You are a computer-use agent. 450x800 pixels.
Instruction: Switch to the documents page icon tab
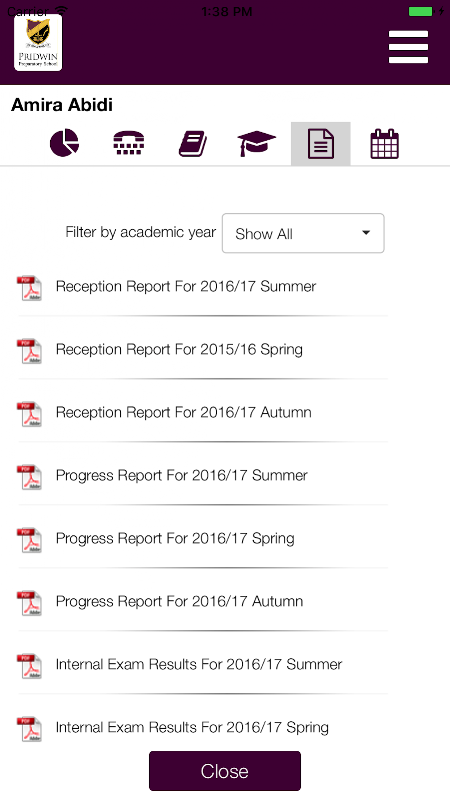pos(321,144)
